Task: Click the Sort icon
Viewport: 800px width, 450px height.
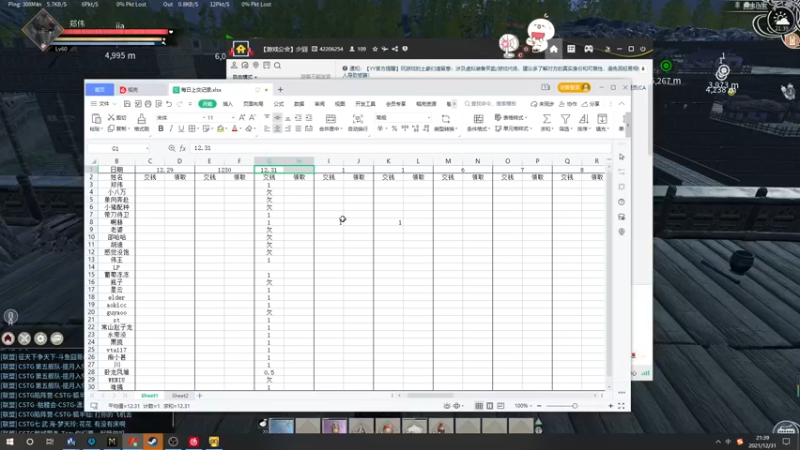Action: coord(584,119)
